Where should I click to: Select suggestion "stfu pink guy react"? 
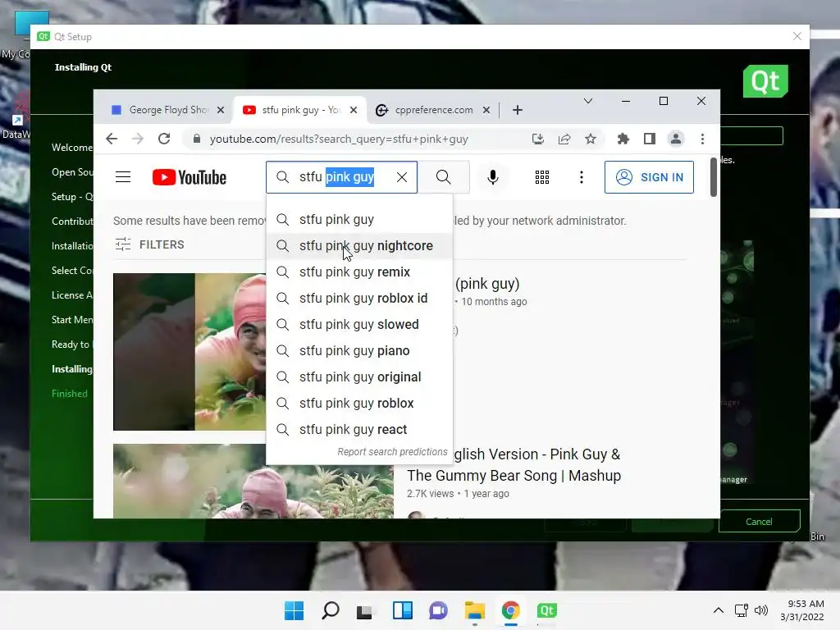(x=359, y=430)
